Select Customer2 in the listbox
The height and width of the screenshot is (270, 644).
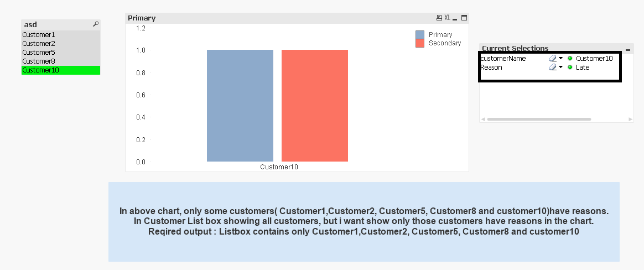[x=39, y=44]
